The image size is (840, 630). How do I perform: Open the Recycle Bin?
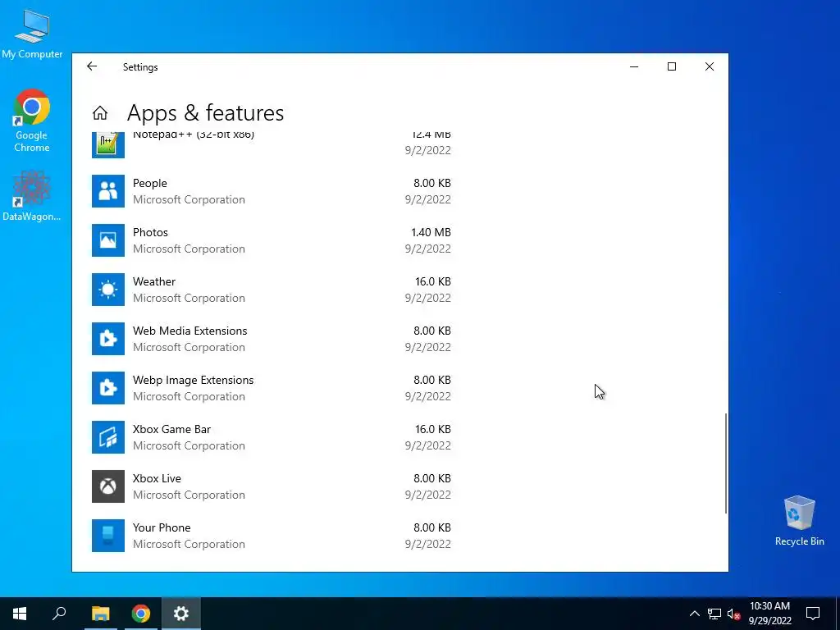799,521
